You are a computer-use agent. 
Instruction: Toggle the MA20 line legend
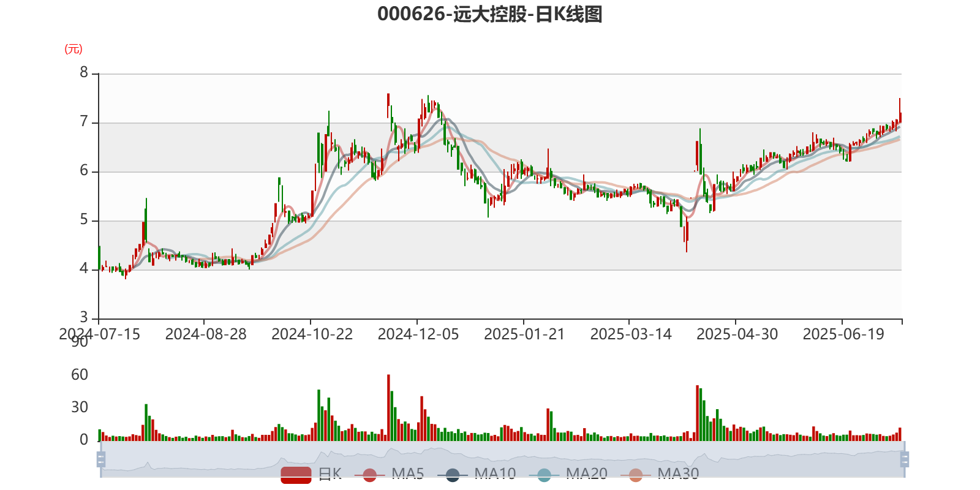click(x=568, y=474)
